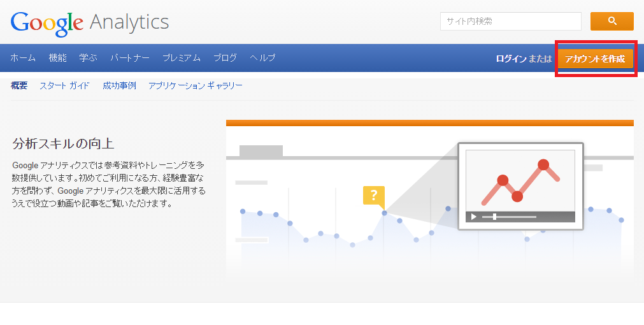Viewport: 644px width, 325px height.
Task: Click the play icon in the video illustration
Action: [473, 217]
